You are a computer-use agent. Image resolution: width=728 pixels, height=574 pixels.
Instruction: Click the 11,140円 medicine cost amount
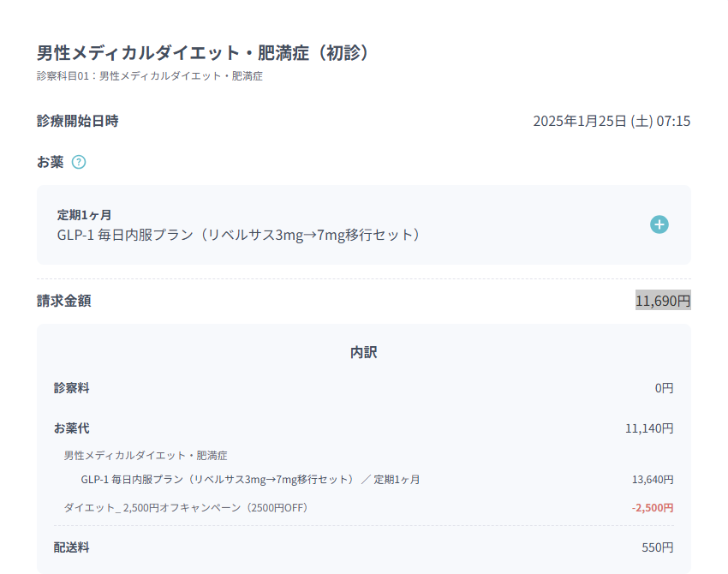coord(649,428)
